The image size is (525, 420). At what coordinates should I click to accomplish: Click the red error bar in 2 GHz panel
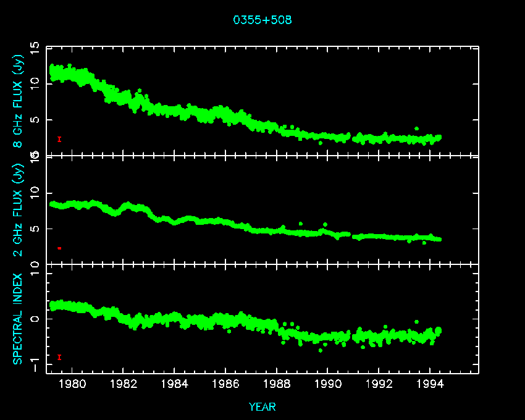click(x=59, y=248)
